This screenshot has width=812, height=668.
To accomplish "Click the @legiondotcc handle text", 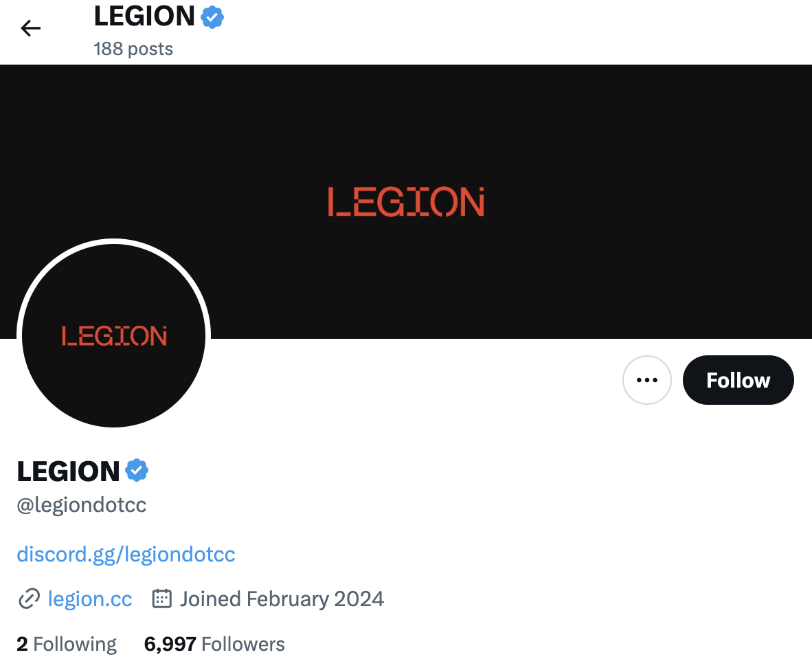I will click(x=82, y=505).
